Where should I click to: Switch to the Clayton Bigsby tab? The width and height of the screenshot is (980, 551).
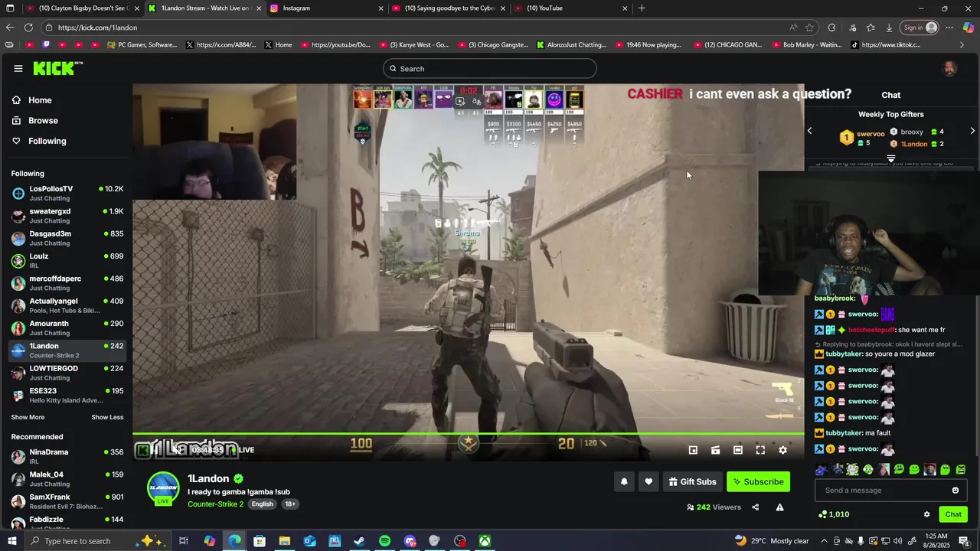click(x=82, y=8)
